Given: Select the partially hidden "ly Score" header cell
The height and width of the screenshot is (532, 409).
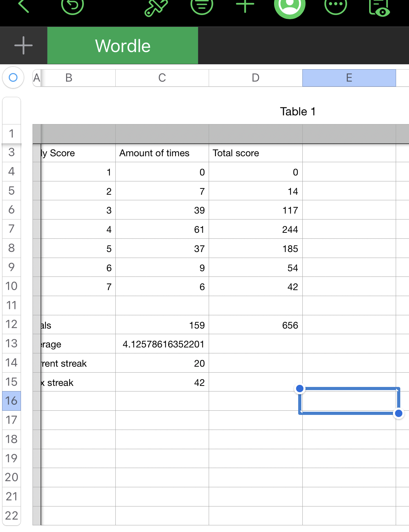Looking at the screenshot, I should (78, 153).
